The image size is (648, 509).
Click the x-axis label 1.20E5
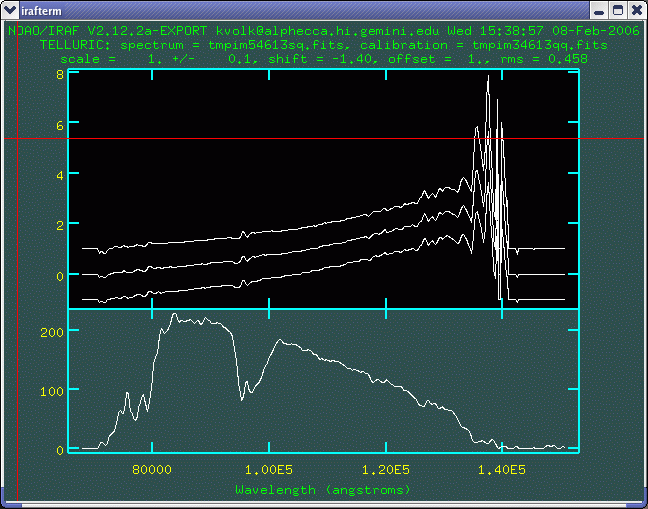tap(386, 470)
